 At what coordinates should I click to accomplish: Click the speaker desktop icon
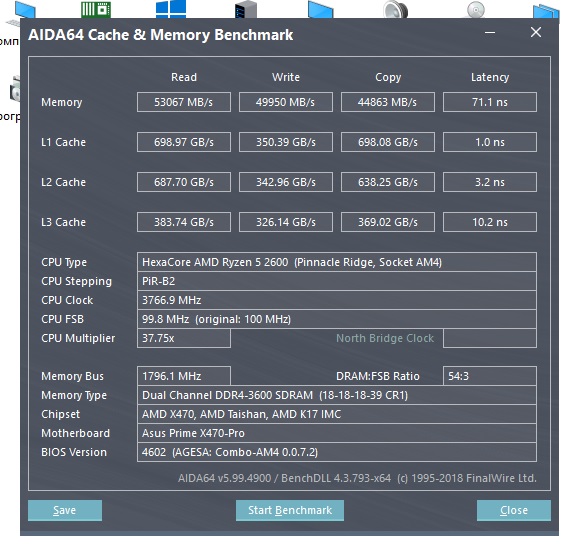click(395, 9)
